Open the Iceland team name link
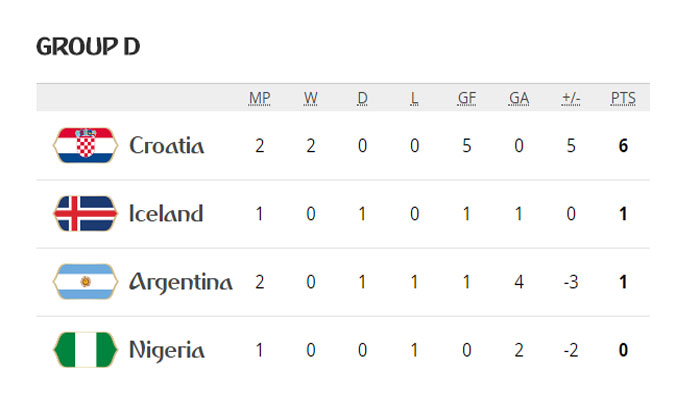Screen dimensions: 700x394 pos(166,213)
